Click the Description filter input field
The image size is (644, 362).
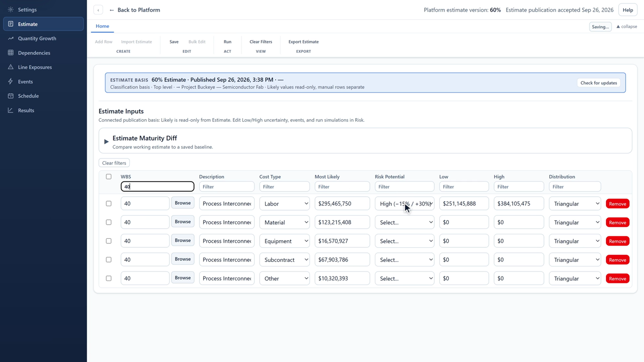click(226, 187)
